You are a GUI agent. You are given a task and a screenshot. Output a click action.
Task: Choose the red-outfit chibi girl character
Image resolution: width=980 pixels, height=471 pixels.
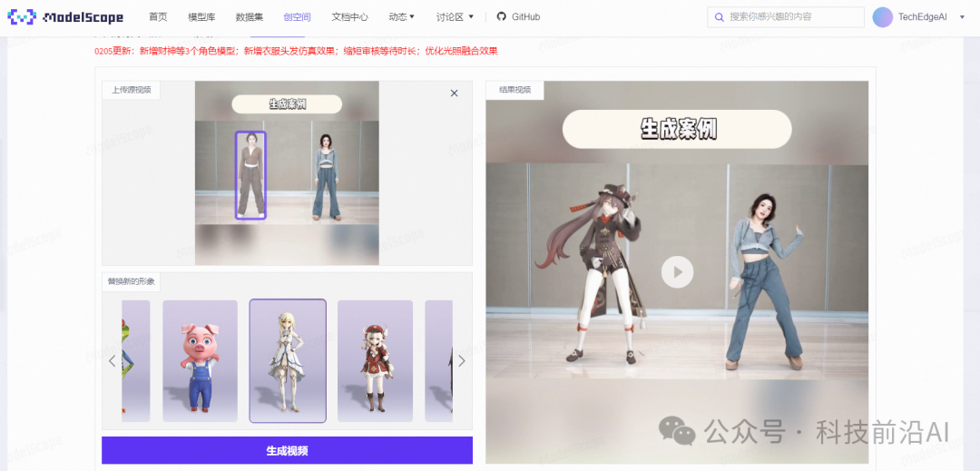pyautogui.click(x=375, y=361)
